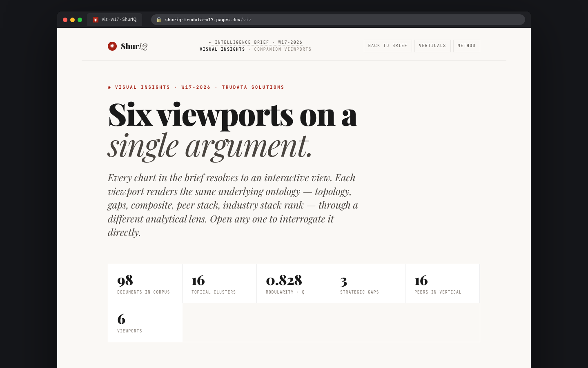The image size is (588, 368).
Task: Click the ShurIQ roundel logo icon
Action: pos(112,46)
